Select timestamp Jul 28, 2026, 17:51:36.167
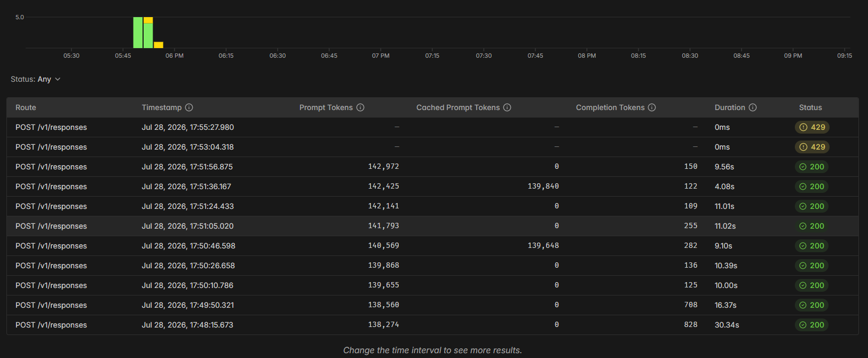The height and width of the screenshot is (358, 868). (x=186, y=186)
